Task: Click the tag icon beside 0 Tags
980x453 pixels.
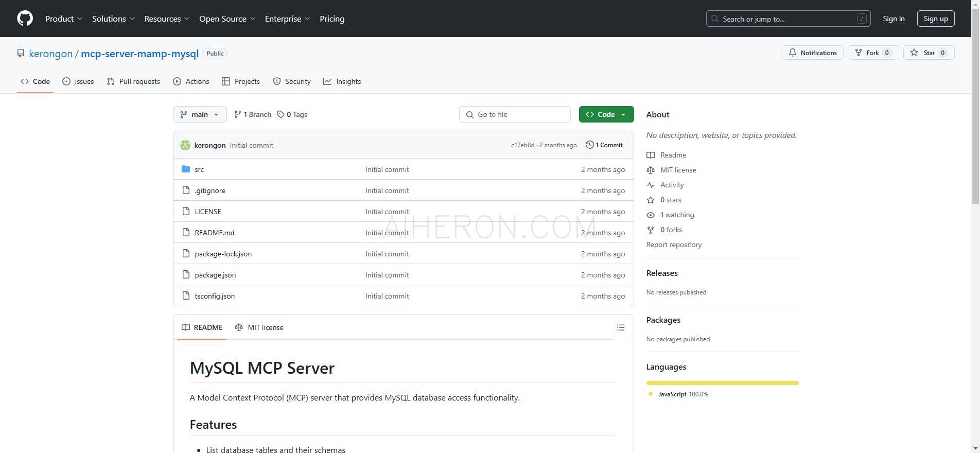Action: click(281, 114)
